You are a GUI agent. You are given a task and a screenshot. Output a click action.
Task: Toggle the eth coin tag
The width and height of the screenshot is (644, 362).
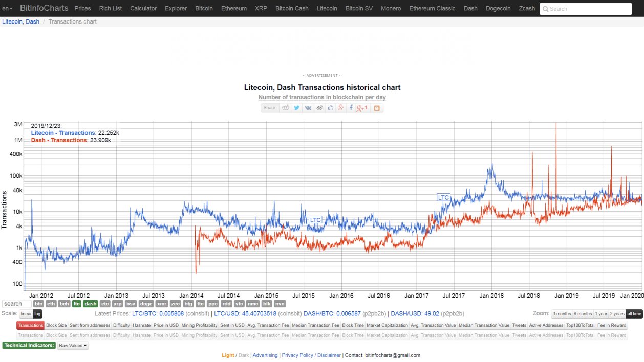coord(51,304)
